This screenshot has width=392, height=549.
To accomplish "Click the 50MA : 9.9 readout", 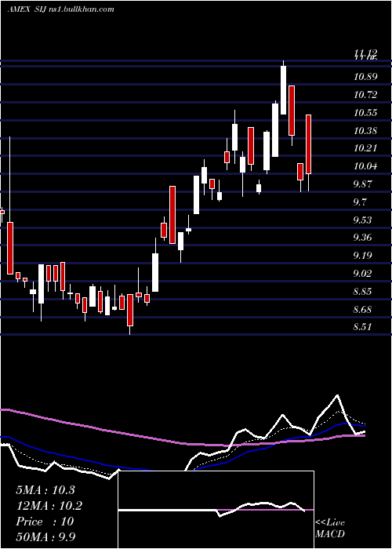I will (45, 536).
